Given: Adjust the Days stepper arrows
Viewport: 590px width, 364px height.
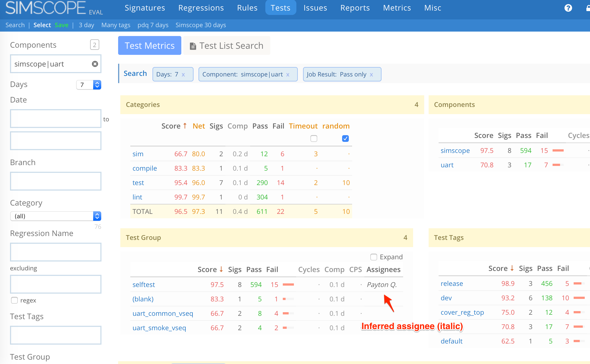Looking at the screenshot, I should [x=97, y=85].
